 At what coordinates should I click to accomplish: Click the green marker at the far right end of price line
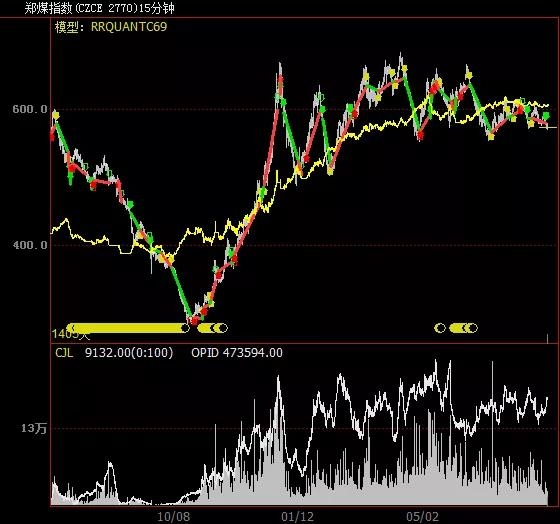click(x=546, y=116)
